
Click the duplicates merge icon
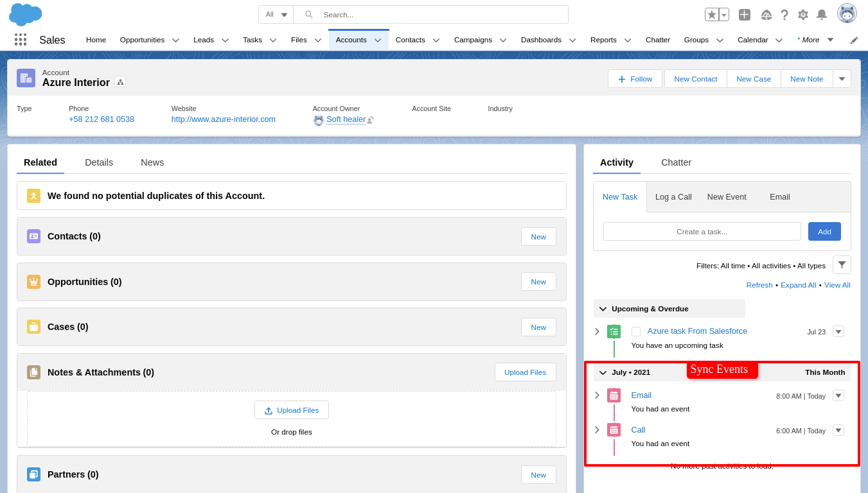tap(33, 196)
